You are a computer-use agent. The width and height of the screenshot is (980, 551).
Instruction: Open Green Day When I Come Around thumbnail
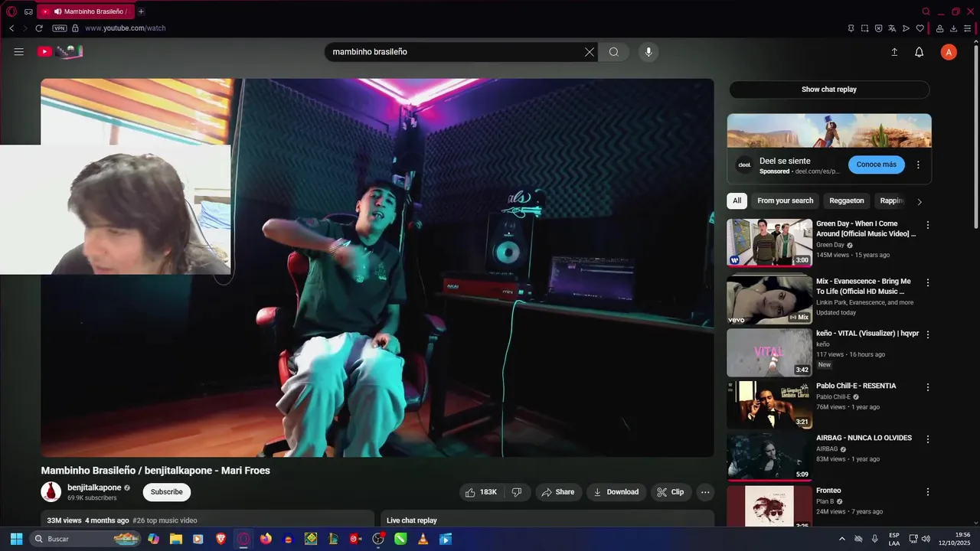[x=769, y=243]
